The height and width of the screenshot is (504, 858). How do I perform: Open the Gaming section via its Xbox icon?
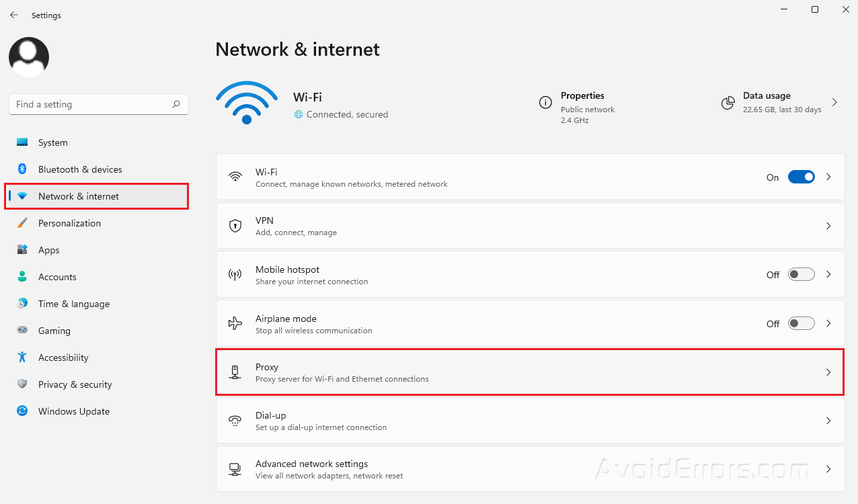point(23,331)
